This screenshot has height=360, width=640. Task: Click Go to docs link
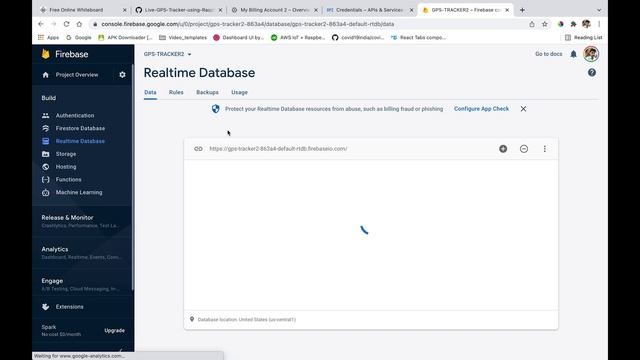(549, 54)
